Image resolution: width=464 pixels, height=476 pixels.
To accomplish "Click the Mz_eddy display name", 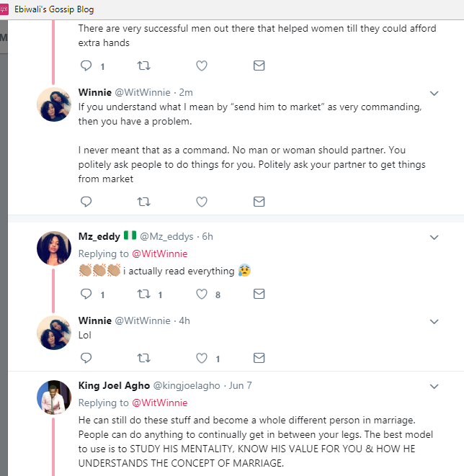I will pyautogui.click(x=99, y=236).
